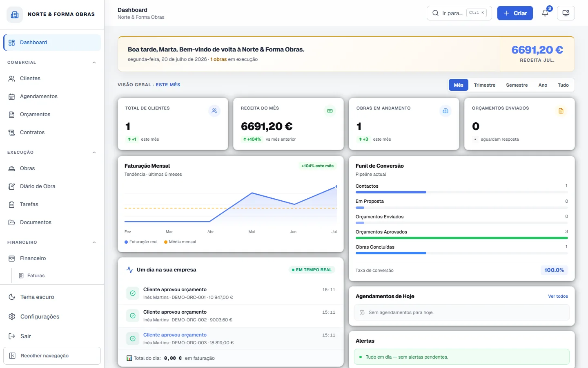The height and width of the screenshot is (368, 588).
Task: Toggle Tema escuro
Action: pos(52,297)
